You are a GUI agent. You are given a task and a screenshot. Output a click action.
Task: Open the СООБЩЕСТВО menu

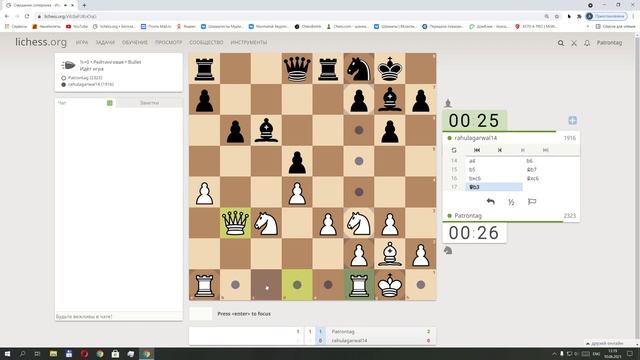pos(206,42)
